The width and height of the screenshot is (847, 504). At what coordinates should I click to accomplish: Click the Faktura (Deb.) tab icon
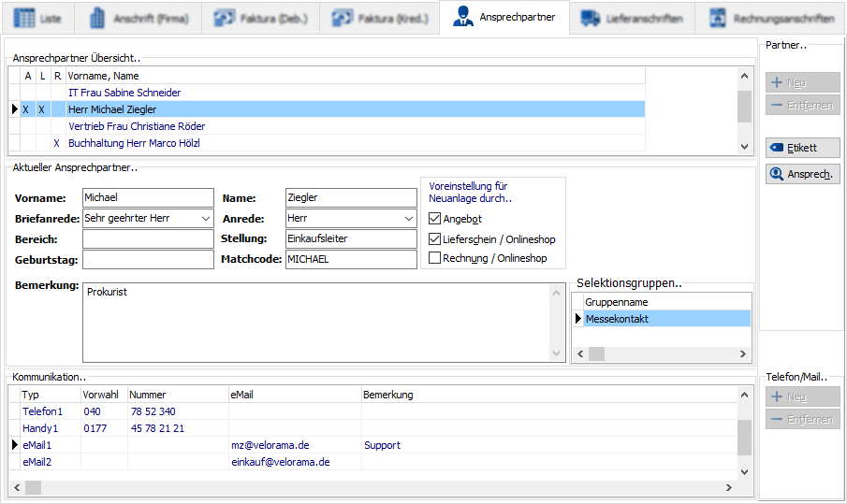[x=225, y=19]
